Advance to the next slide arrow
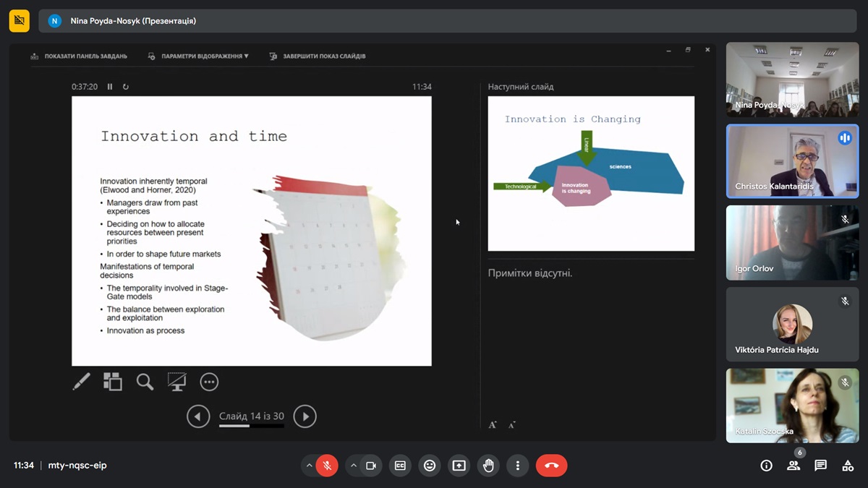Screen dimensions: 868x488 [x=305, y=416]
